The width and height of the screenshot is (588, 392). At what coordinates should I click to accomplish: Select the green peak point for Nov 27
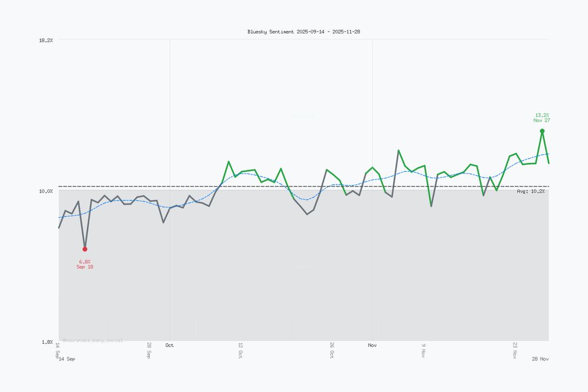pos(542,130)
